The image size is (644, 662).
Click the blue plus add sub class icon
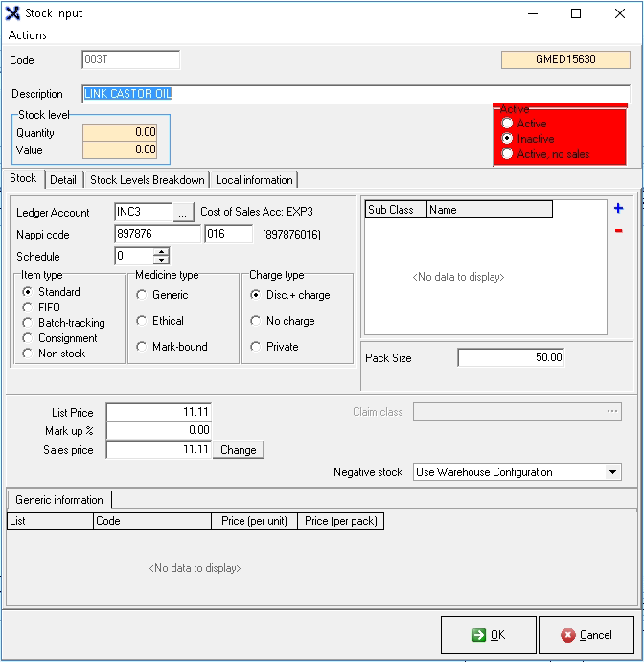tap(618, 208)
